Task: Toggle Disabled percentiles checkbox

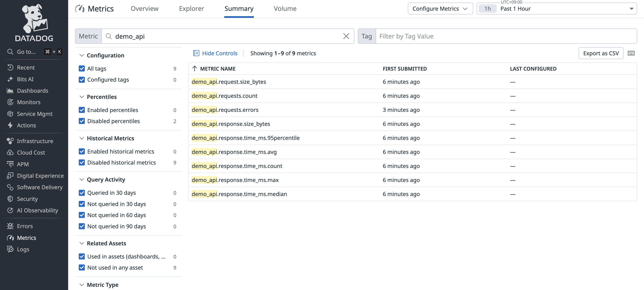Action: tap(82, 121)
